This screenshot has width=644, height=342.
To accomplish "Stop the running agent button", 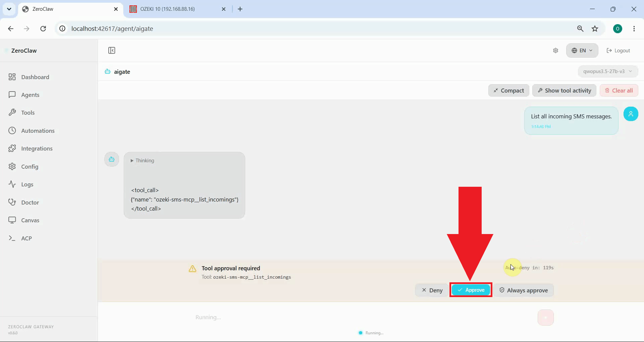I will pos(545,317).
